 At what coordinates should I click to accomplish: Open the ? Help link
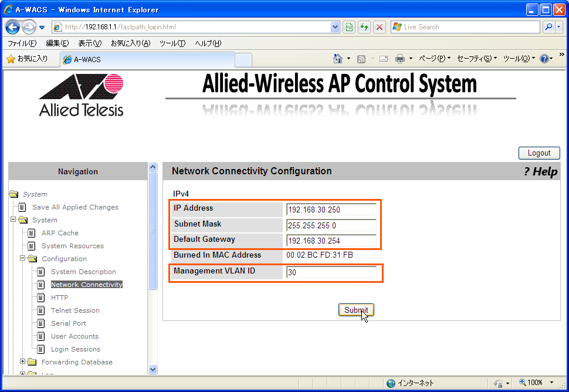click(540, 171)
